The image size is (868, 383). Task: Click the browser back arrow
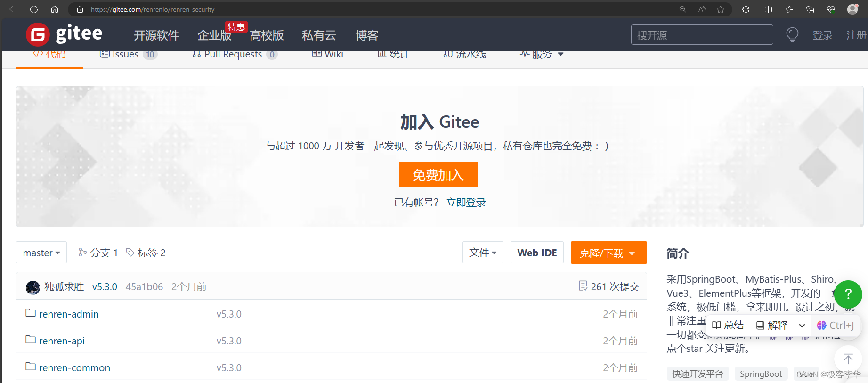13,9
